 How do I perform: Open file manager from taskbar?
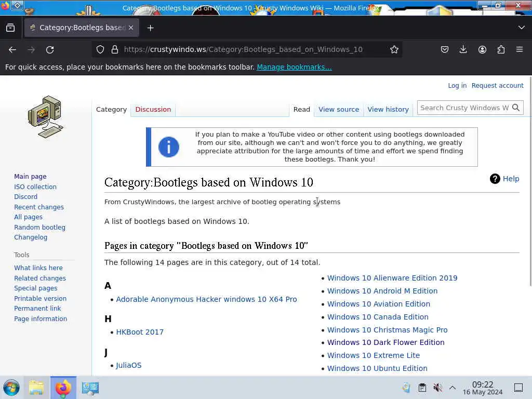coord(36,388)
